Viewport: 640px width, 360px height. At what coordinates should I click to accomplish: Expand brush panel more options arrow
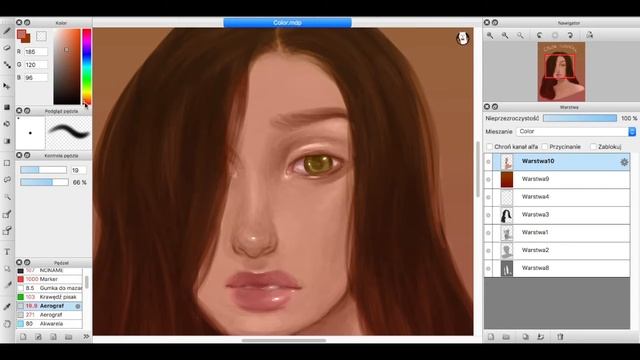[x=86, y=337]
